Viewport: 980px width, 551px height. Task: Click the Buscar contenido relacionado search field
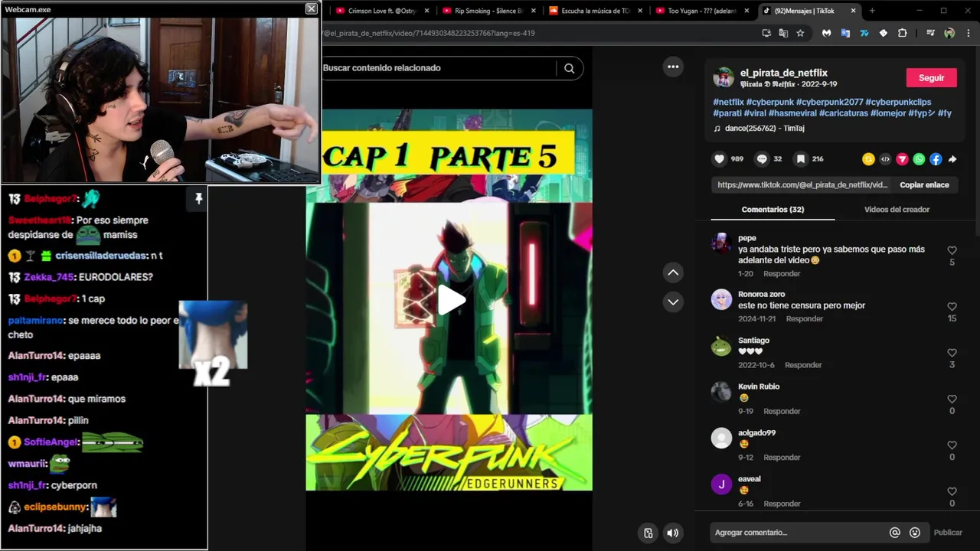440,68
